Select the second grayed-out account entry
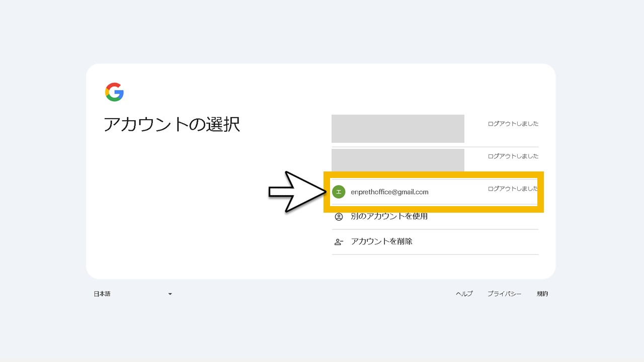The width and height of the screenshot is (644, 362). point(397,160)
